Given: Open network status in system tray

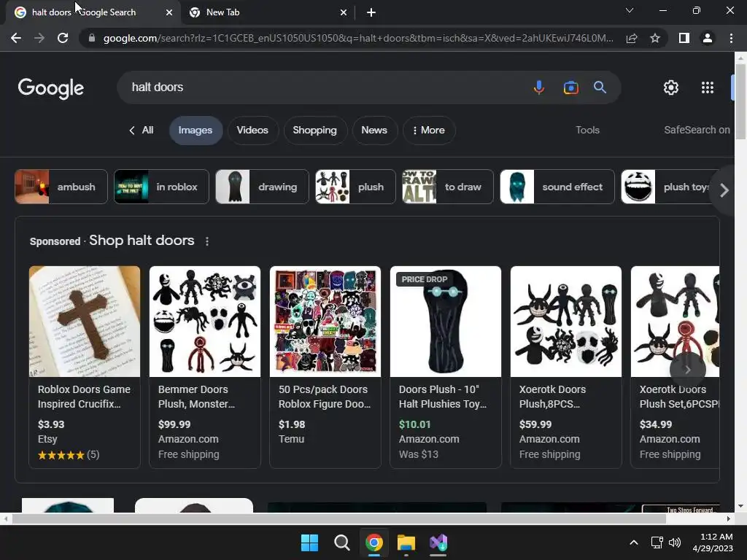Looking at the screenshot, I should [x=657, y=542].
